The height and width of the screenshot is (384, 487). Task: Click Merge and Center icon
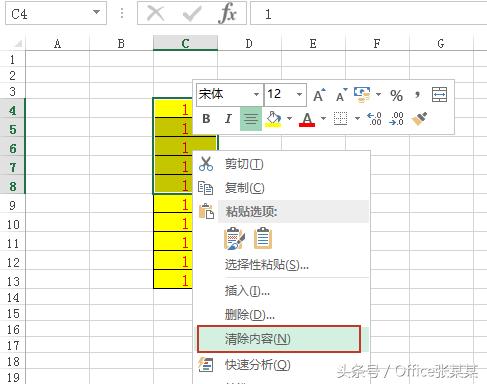[x=439, y=95]
